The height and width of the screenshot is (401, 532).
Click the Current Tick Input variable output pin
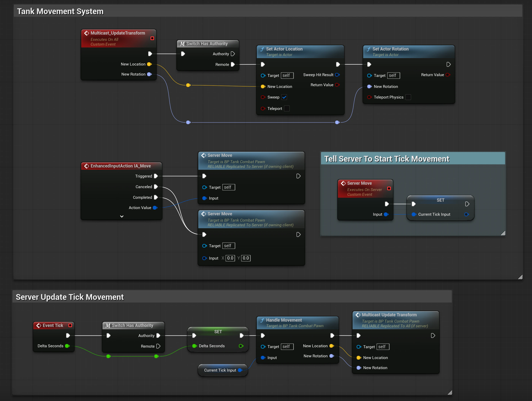240,370
